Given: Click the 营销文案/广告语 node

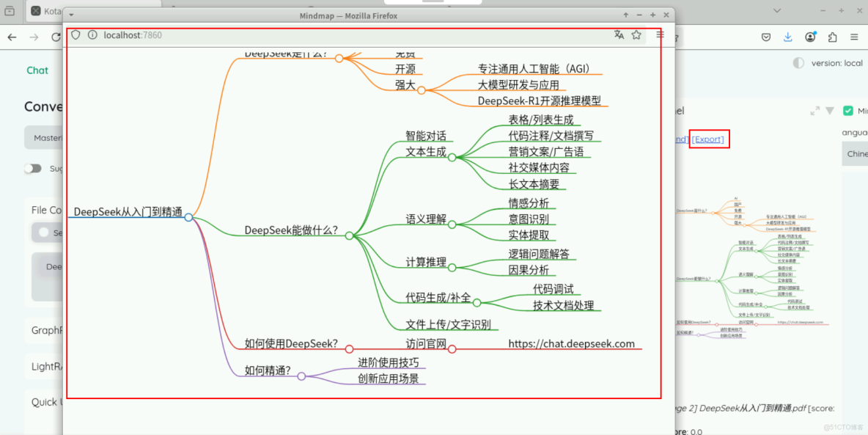Looking at the screenshot, I should pos(546,152).
